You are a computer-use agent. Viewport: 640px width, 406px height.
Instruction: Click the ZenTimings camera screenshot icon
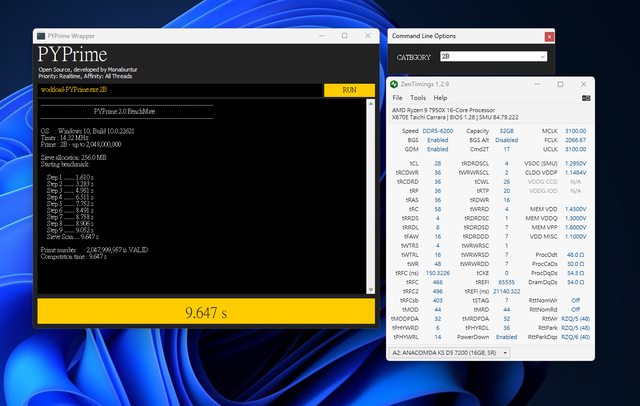click(x=585, y=98)
